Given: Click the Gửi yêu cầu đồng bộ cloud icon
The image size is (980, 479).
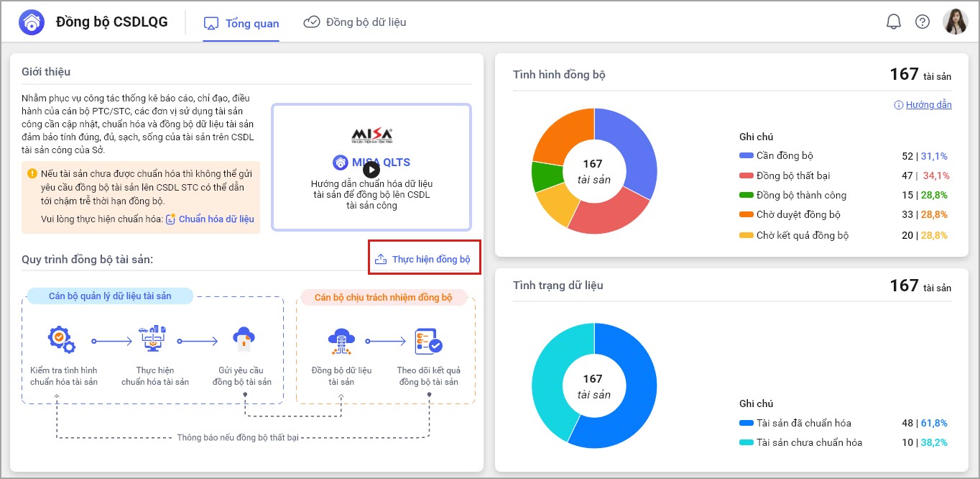Looking at the screenshot, I should (244, 338).
